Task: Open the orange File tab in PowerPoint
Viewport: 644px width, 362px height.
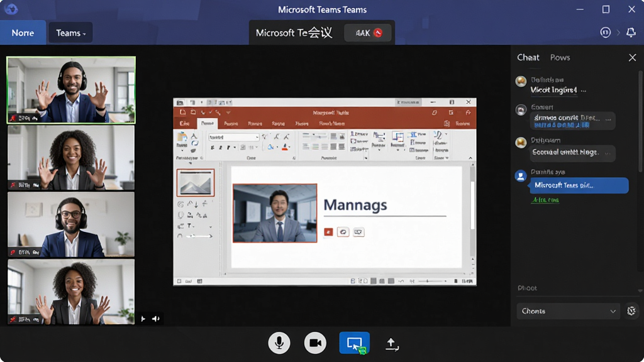Action: tap(184, 123)
